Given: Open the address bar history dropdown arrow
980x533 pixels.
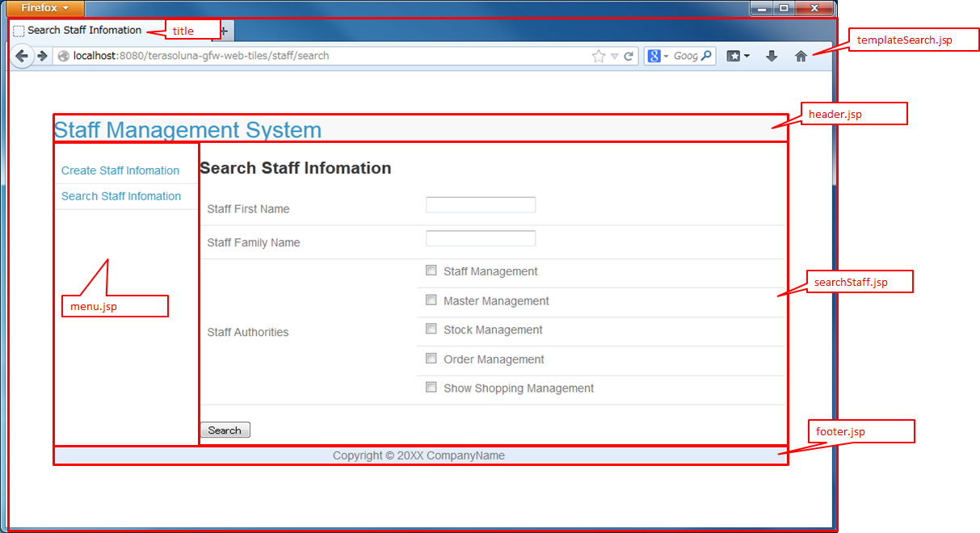Looking at the screenshot, I should 614,57.
